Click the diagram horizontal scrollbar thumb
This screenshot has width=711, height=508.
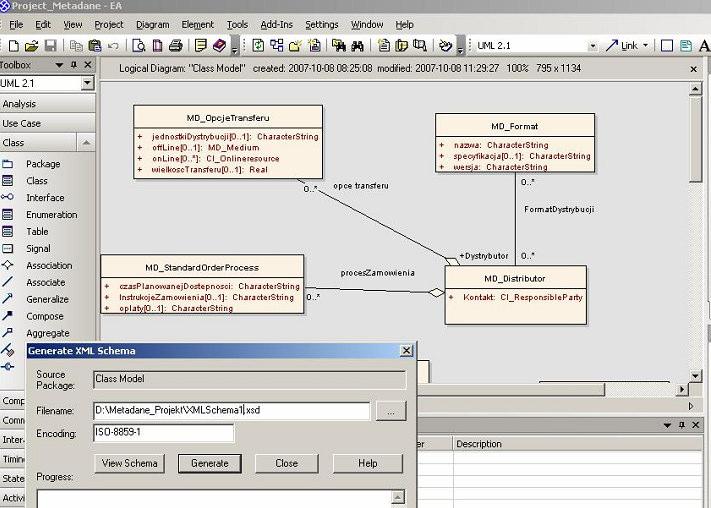[x=510, y=390]
